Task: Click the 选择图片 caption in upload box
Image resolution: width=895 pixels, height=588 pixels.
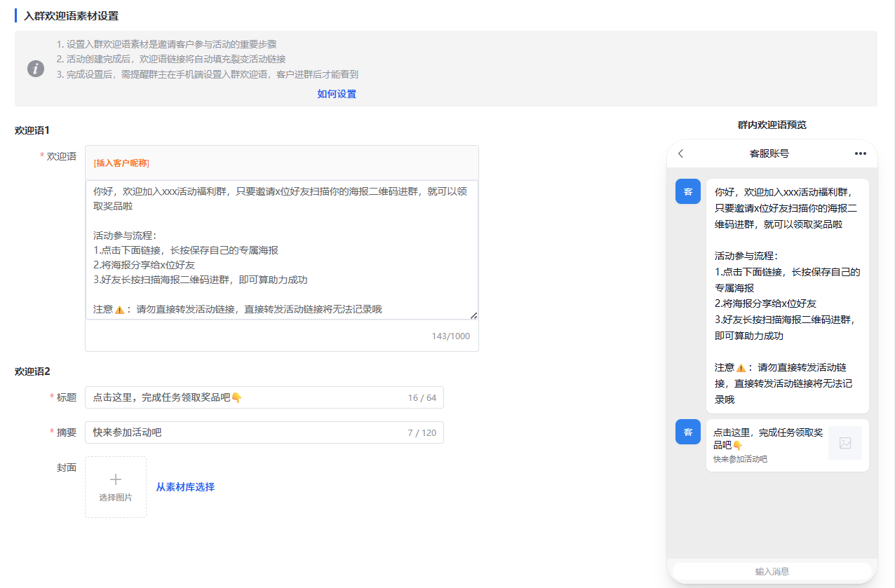Action: tap(116, 498)
